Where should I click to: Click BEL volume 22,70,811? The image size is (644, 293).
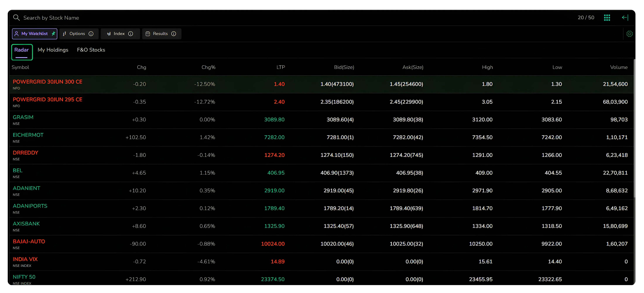coord(615,173)
